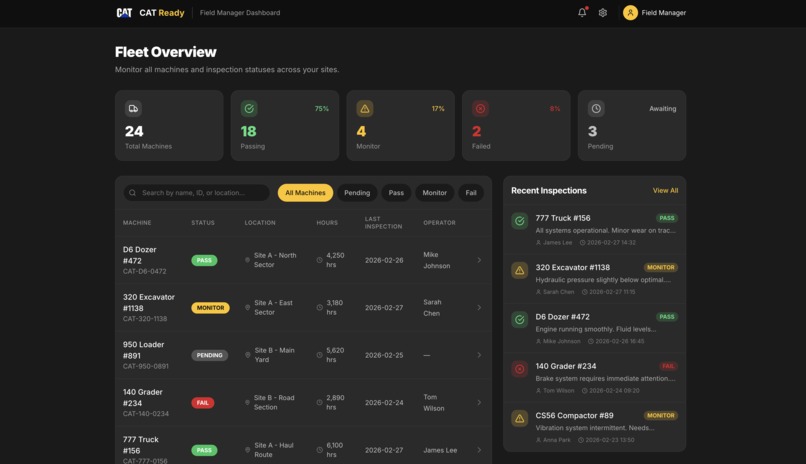Click the date 2026-02-25 in the table
The height and width of the screenshot is (464, 806).
(x=384, y=355)
